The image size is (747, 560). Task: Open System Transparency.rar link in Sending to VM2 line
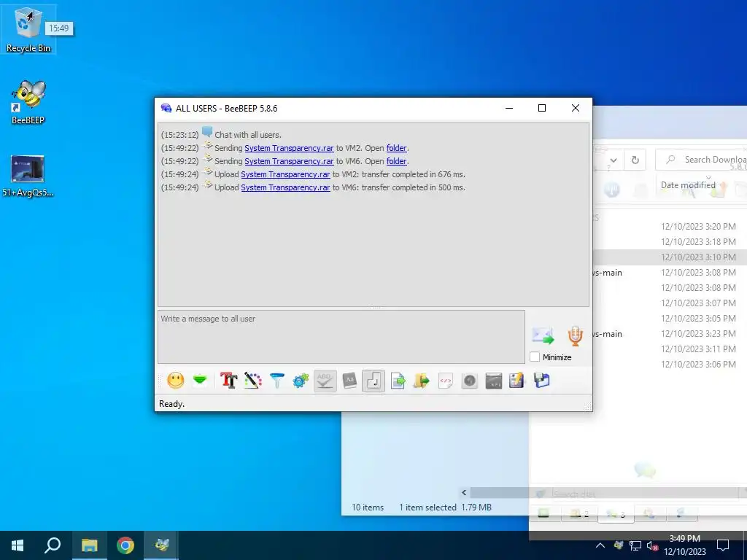pos(289,148)
